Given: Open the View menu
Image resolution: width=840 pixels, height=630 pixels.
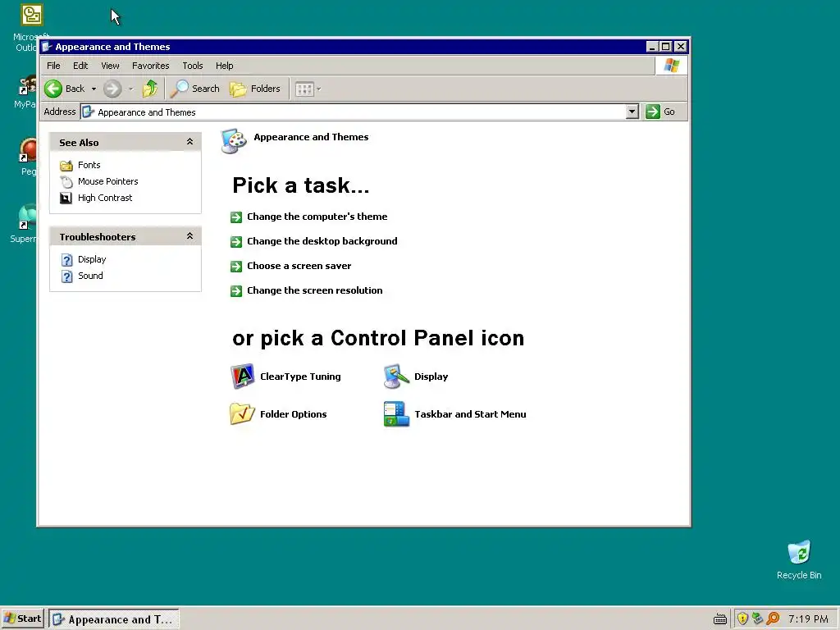Looking at the screenshot, I should point(110,66).
